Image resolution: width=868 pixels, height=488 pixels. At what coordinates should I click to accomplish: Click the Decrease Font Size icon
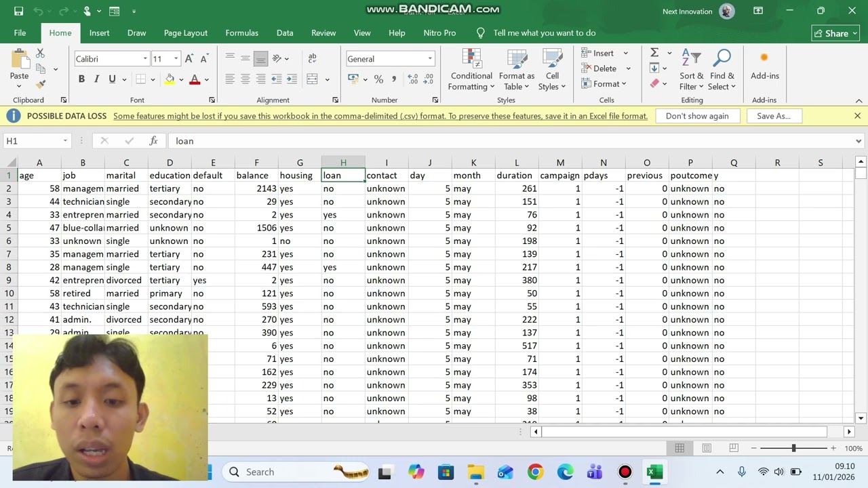tap(203, 59)
